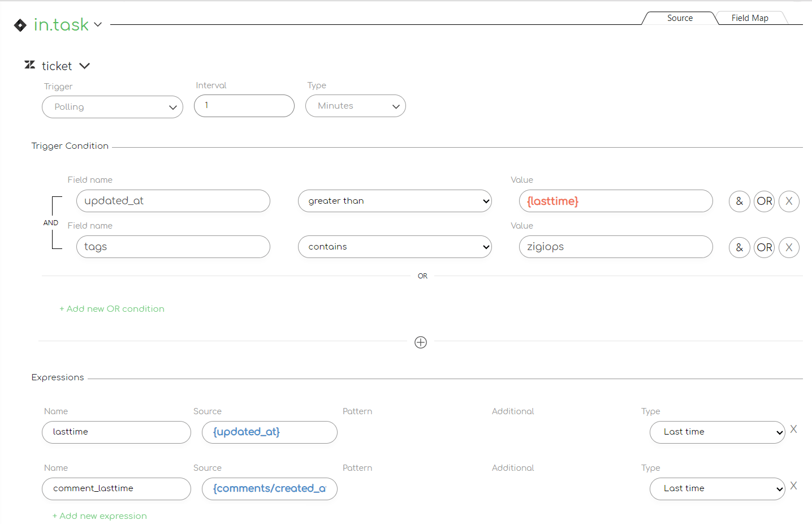Edit the comment_lasttime name field
This screenshot has width=812, height=524.
pyautogui.click(x=116, y=489)
